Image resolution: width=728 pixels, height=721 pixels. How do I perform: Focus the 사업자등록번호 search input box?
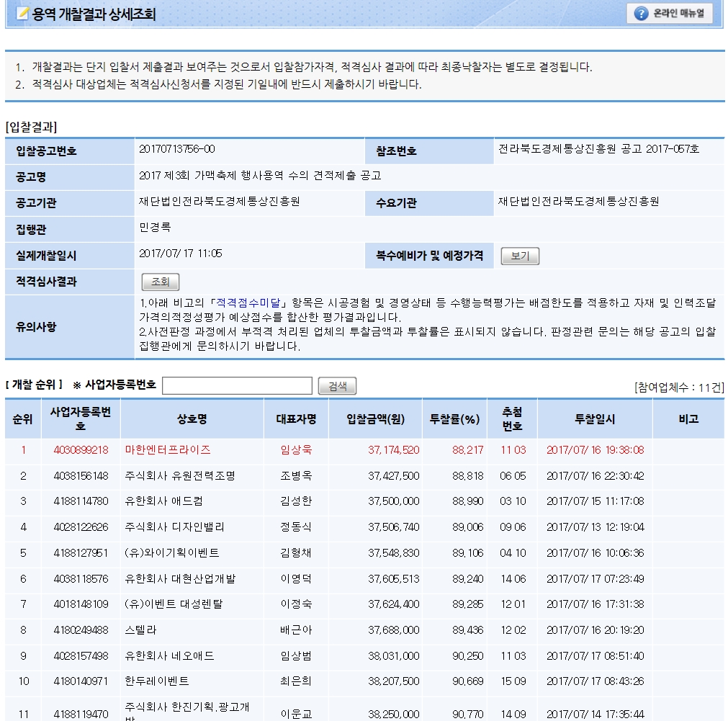coord(237,386)
